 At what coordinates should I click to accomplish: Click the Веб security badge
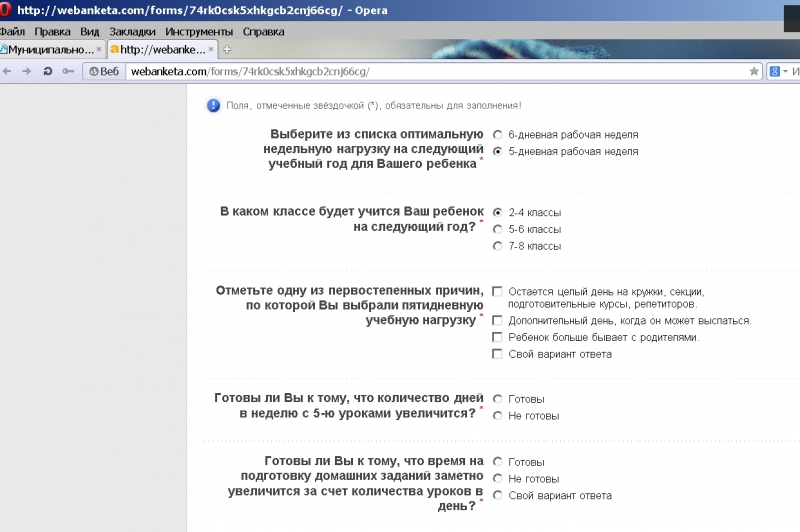pos(104,71)
